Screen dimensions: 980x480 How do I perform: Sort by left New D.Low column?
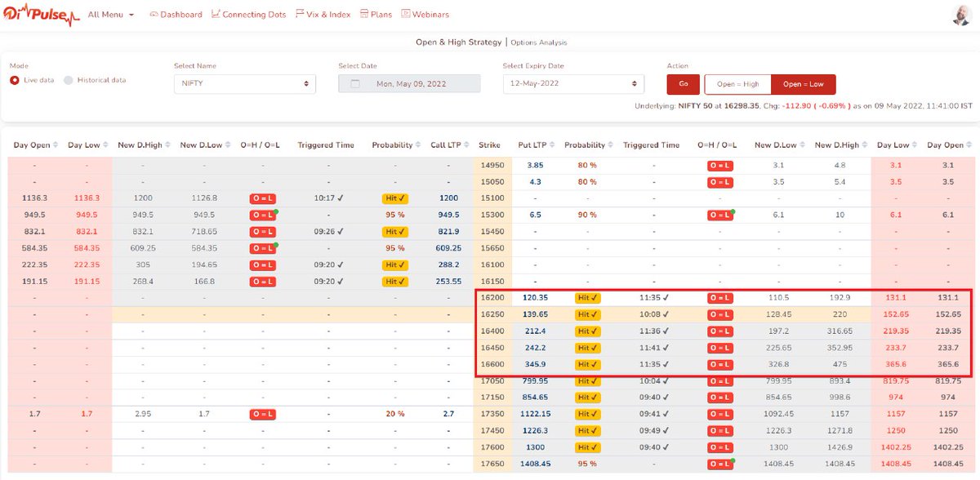[x=204, y=144]
